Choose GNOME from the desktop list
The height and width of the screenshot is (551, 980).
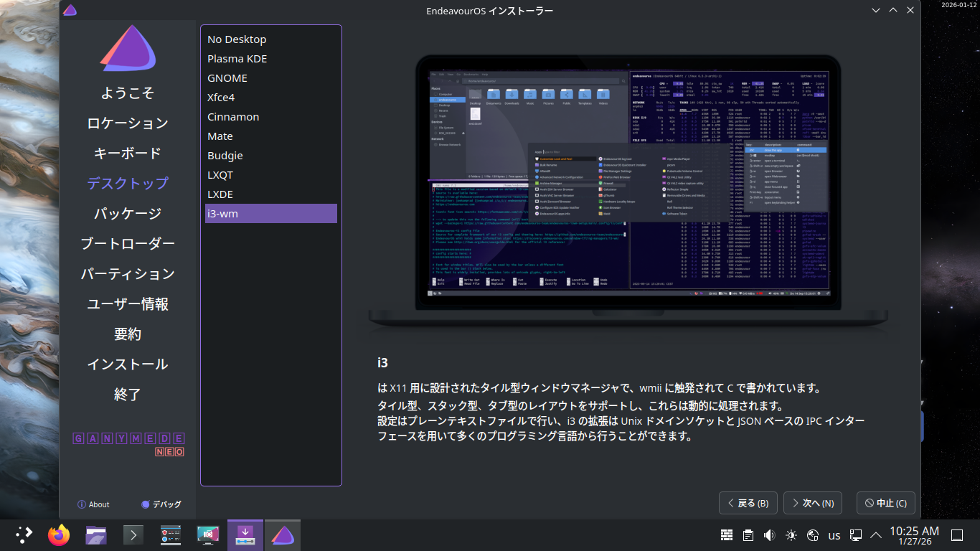point(227,78)
